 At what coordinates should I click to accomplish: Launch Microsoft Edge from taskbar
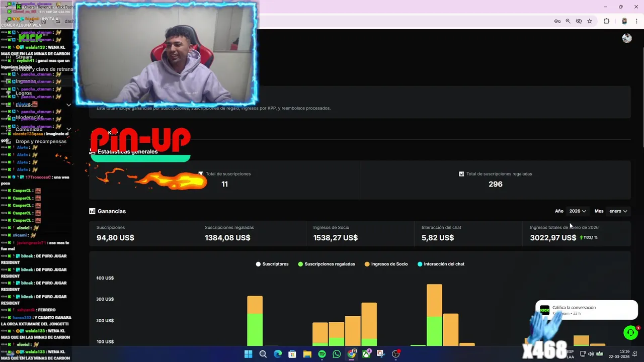pos(278,354)
